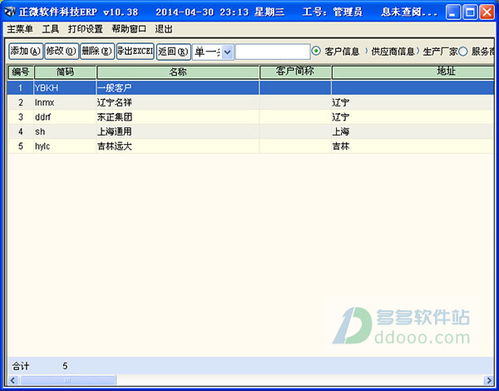
Task: Open the 打印设置 menu
Action: (x=85, y=29)
